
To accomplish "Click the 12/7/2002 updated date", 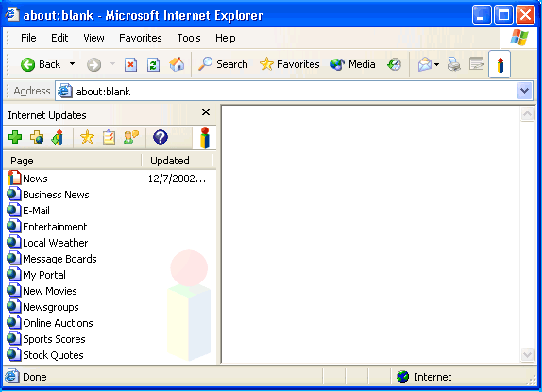I will [x=177, y=179].
